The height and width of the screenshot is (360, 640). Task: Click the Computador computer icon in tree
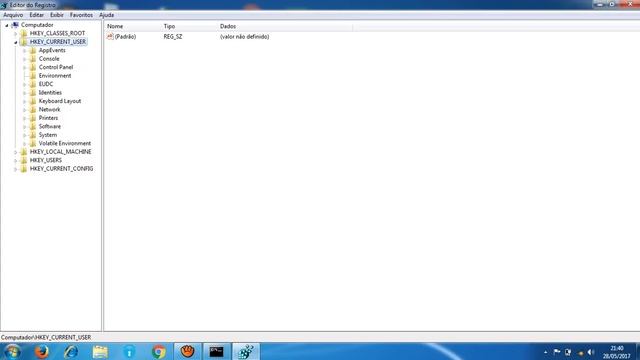coord(15,25)
